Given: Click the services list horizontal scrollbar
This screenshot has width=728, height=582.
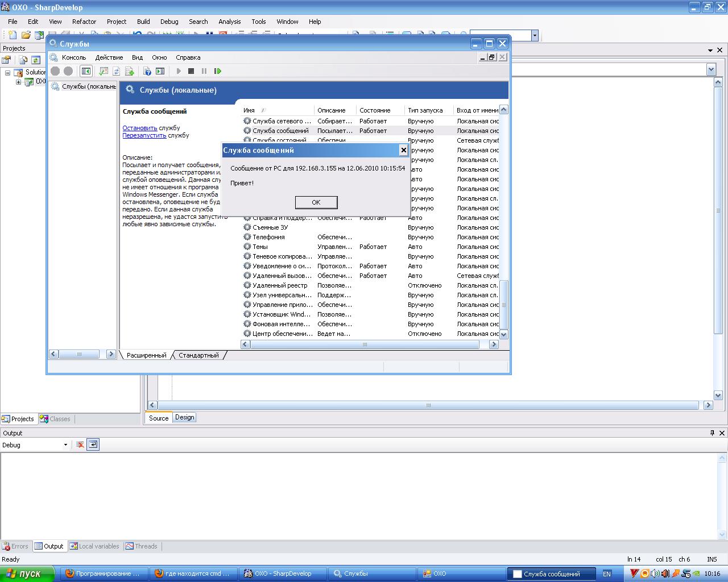Looking at the screenshot, I should [x=369, y=344].
